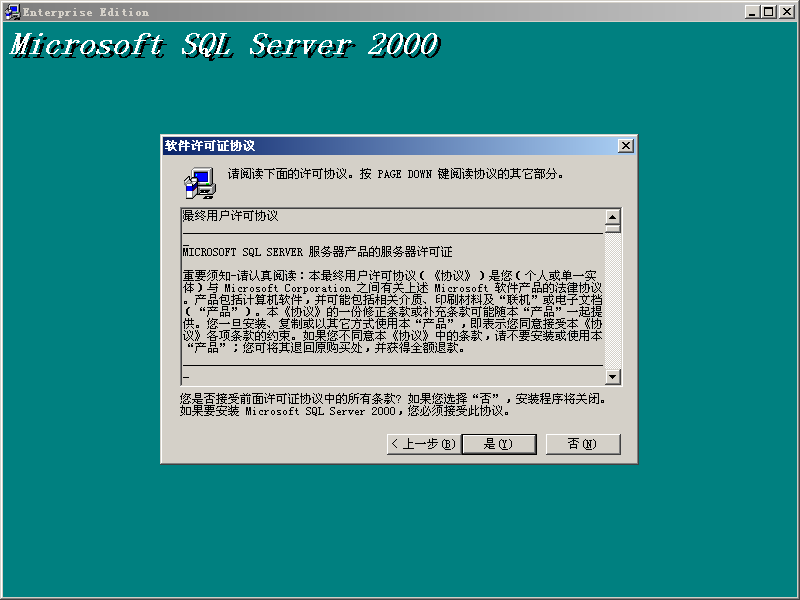Click the 否(N) button to decline

(583, 444)
